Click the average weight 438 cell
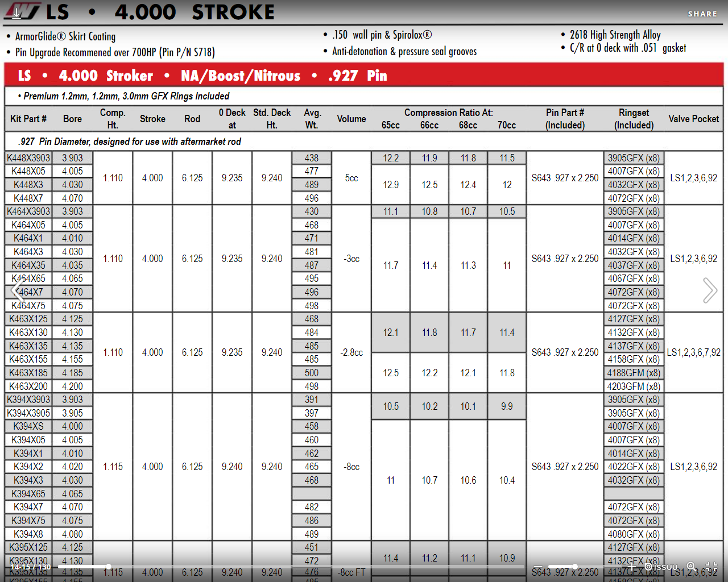 tap(312, 158)
